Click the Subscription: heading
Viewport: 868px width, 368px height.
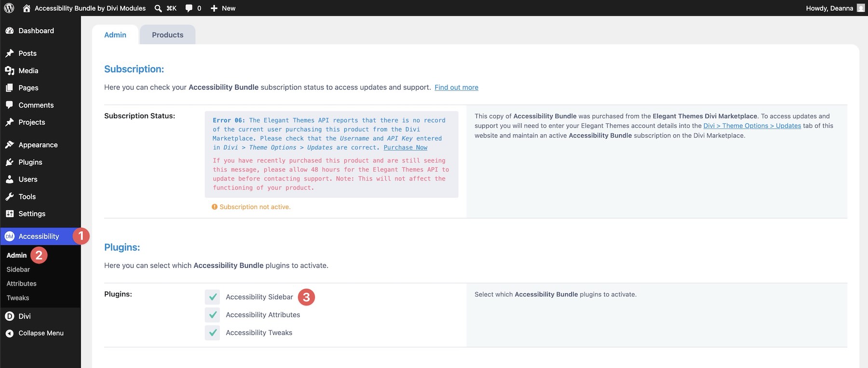click(x=134, y=69)
